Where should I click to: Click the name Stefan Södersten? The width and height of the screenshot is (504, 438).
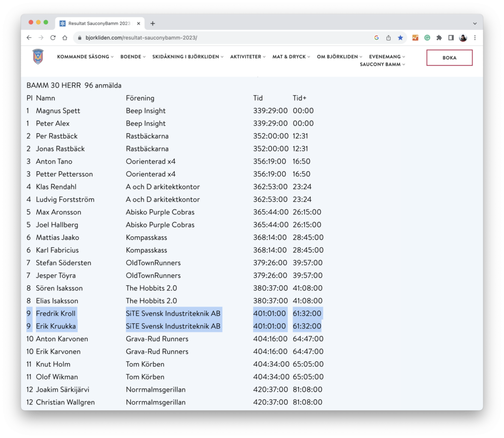pos(63,263)
